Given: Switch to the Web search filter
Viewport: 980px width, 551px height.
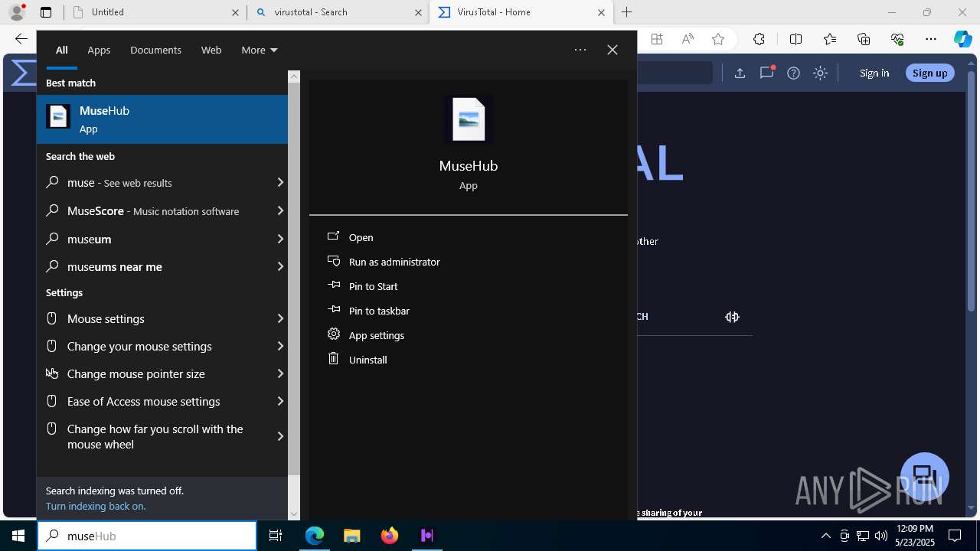Looking at the screenshot, I should (211, 50).
